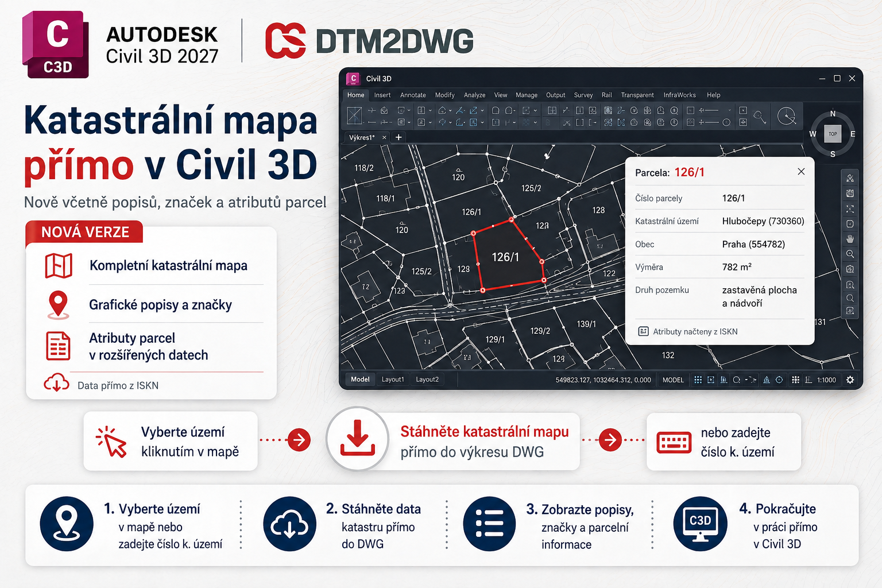Open the Transparent ribbon tab

pyautogui.click(x=637, y=95)
